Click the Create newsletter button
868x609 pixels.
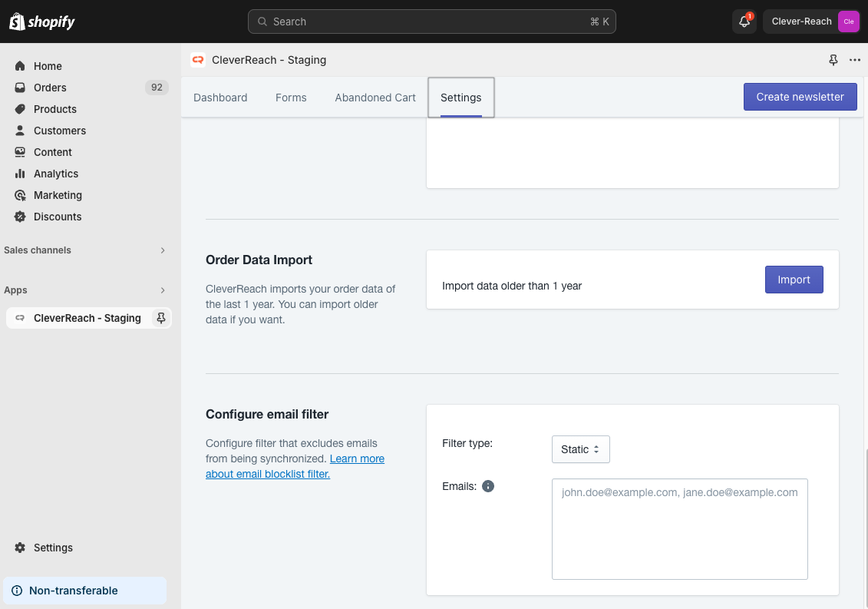tap(800, 97)
